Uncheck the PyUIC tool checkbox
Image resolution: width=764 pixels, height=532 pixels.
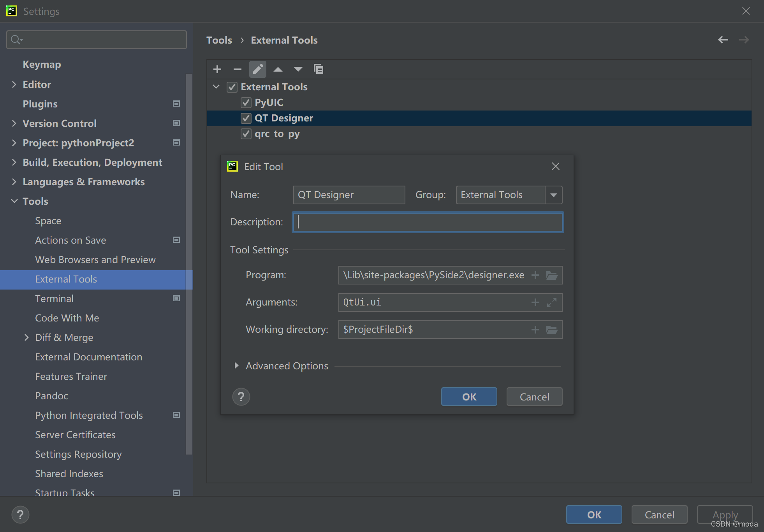point(246,103)
